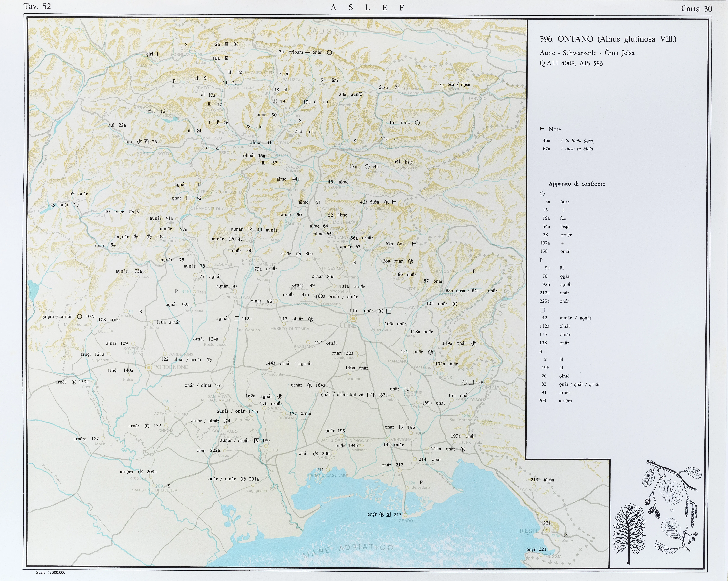Click the circle heading under Apparato di confronto
Viewport: 728px width, 581px height.
click(x=542, y=194)
